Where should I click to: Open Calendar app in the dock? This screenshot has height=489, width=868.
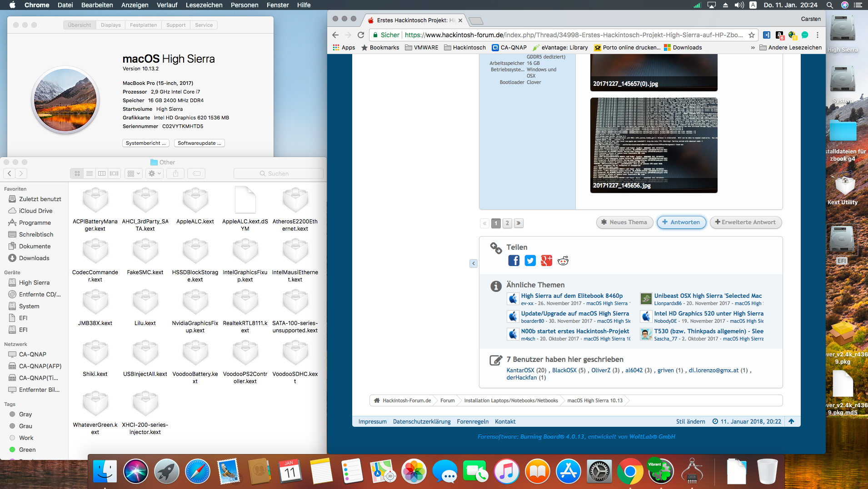coord(290,471)
